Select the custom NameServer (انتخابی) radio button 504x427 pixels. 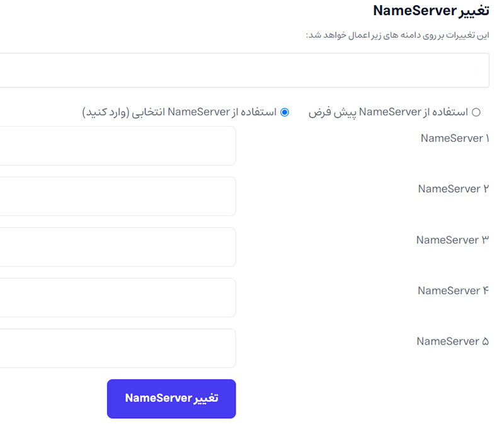coord(284,113)
